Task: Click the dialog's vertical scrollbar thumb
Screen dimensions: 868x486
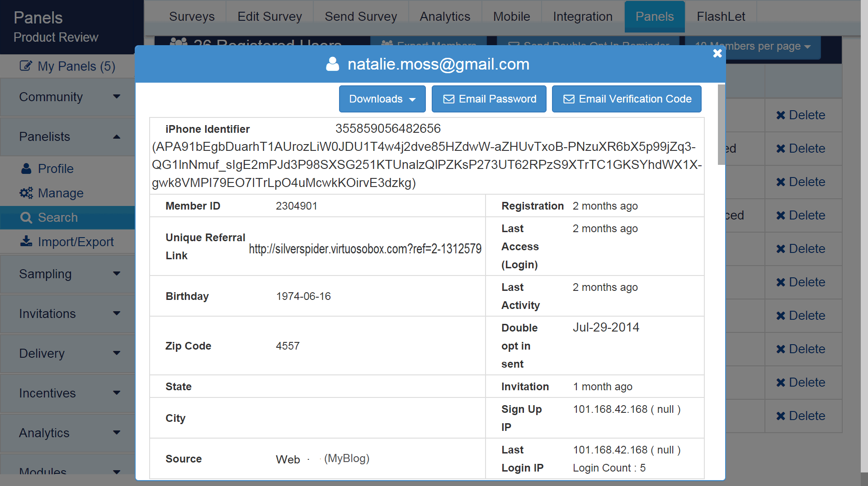Action: click(721, 124)
